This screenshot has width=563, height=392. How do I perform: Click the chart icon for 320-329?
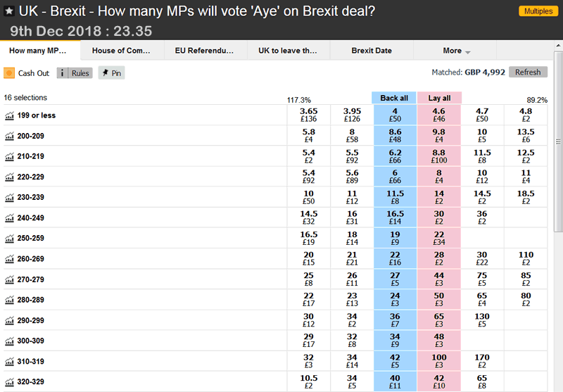click(x=9, y=382)
